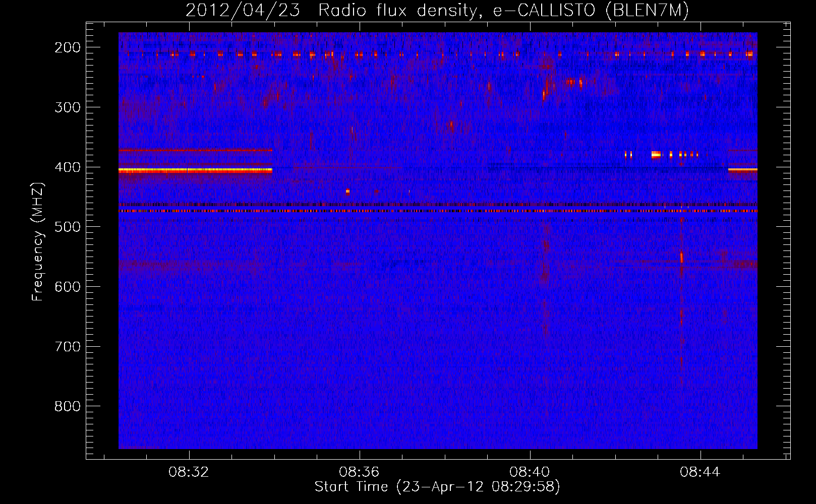Click the "Frequency (MHZ)" axis label

tap(38, 242)
